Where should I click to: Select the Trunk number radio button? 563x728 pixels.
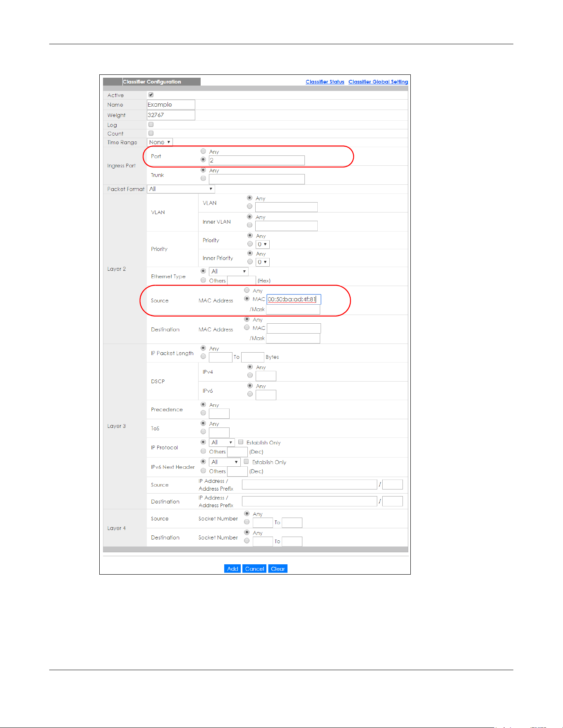(x=203, y=179)
